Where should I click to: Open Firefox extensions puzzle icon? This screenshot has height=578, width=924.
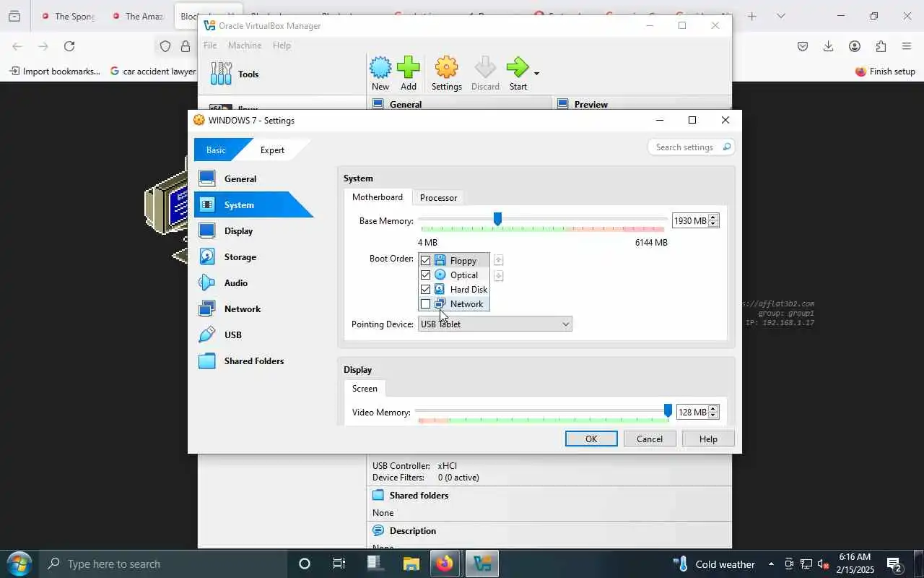(x=881, y=46)
